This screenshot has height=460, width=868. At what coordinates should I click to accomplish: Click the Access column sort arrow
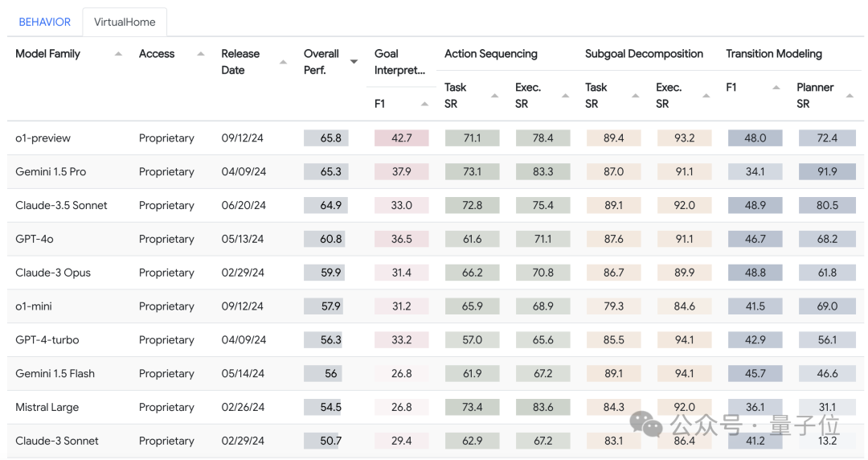201,54
